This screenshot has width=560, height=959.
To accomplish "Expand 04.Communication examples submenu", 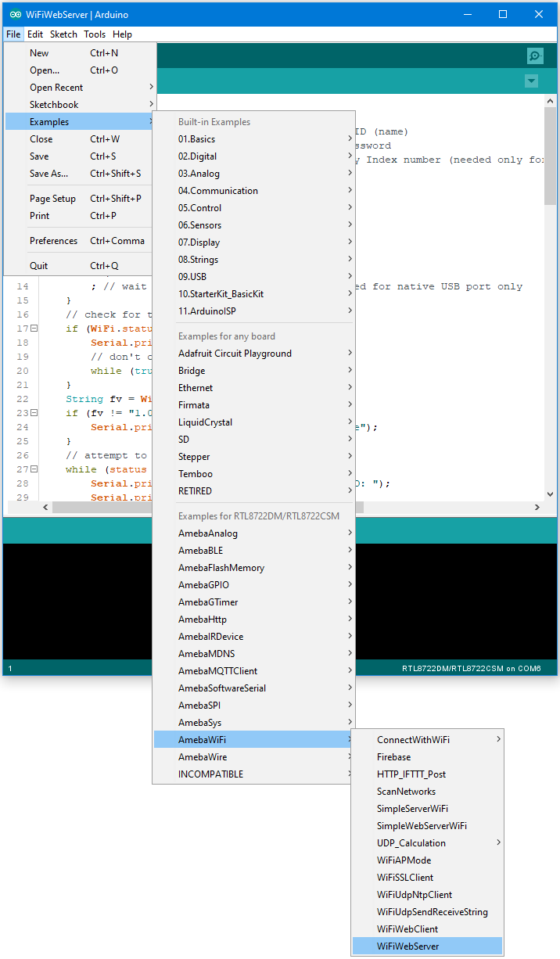I will click(x=254, y=191).
